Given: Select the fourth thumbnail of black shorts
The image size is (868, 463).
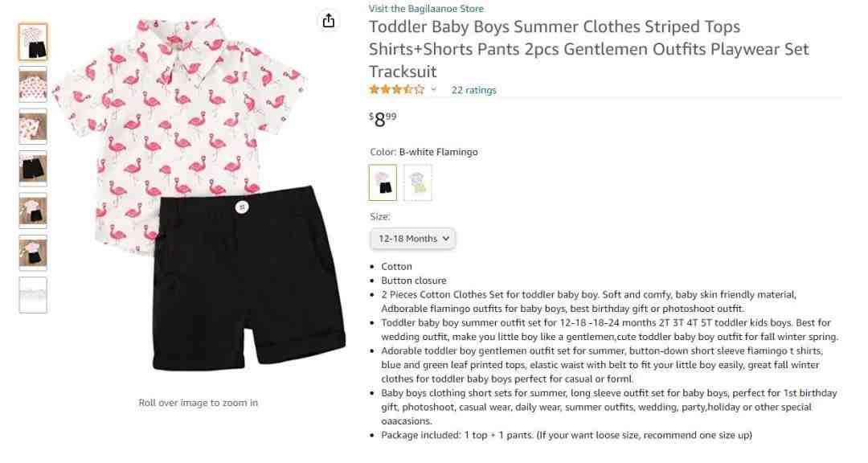Looking at the screenshot, I should 33,168.
